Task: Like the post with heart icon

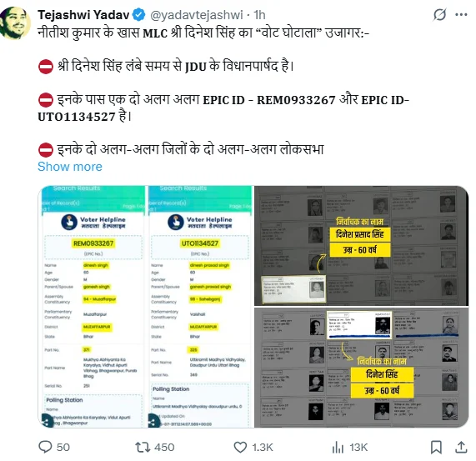Action: point(240,448)
